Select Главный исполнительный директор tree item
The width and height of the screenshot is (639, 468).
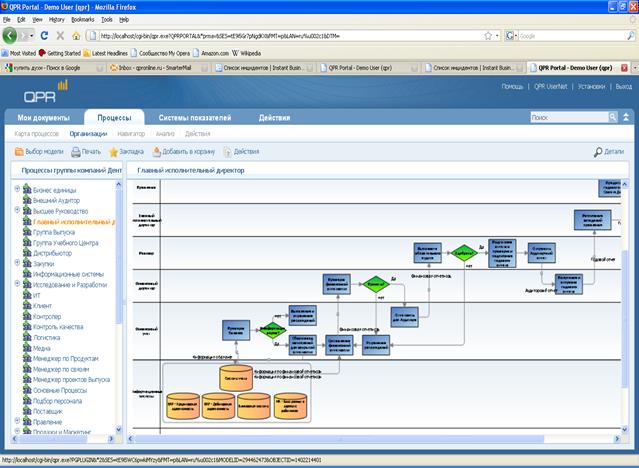tap(74, 222)
